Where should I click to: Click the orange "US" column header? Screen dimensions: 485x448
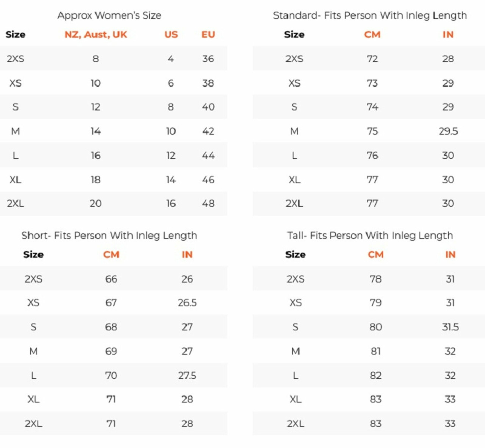[171, 34]
